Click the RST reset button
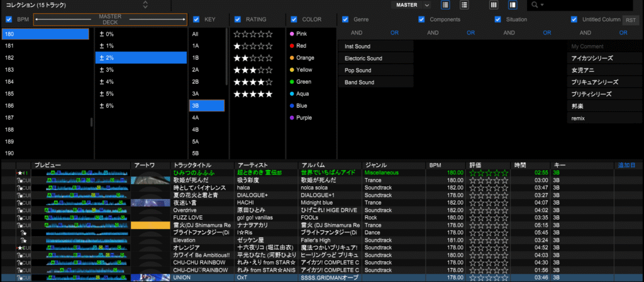The height and width of the screenshot is (282, 644). 630,20
